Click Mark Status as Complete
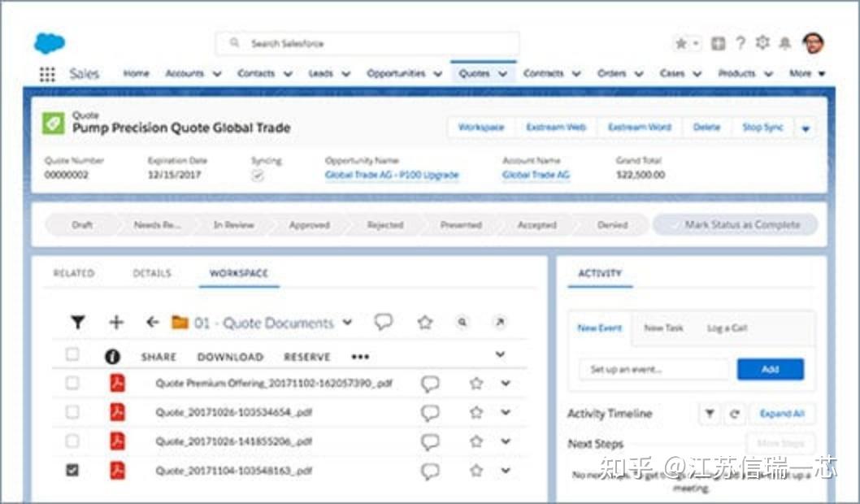 (736, 225)
